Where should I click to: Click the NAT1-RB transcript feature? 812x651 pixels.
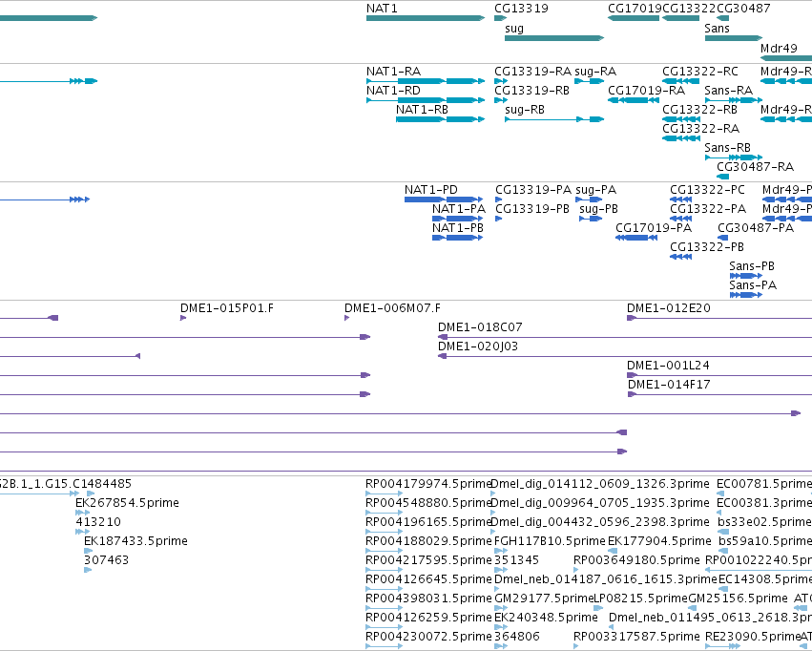pos(440,119)
